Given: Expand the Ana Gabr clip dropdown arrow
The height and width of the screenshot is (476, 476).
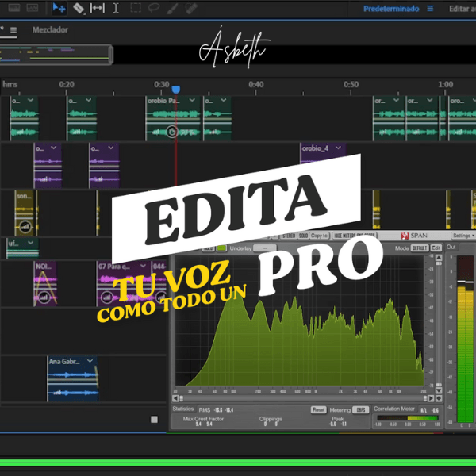Looking at the screenshot, I should (x=90, y=361).
